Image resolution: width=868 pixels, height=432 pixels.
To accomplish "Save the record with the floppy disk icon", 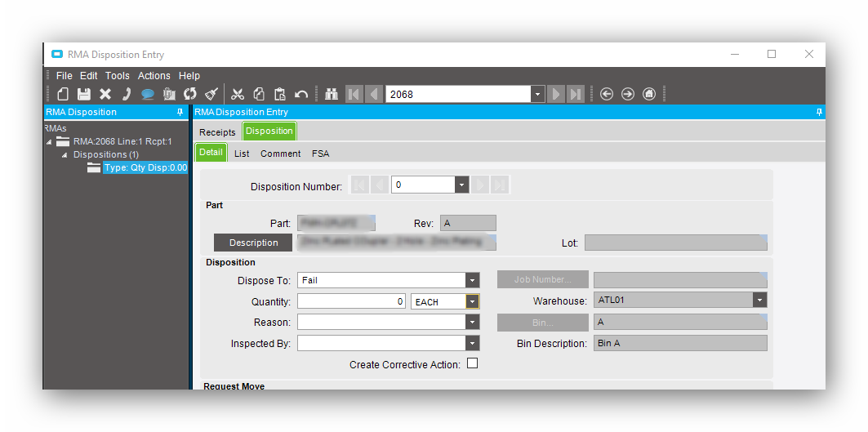I will point(83,94).
